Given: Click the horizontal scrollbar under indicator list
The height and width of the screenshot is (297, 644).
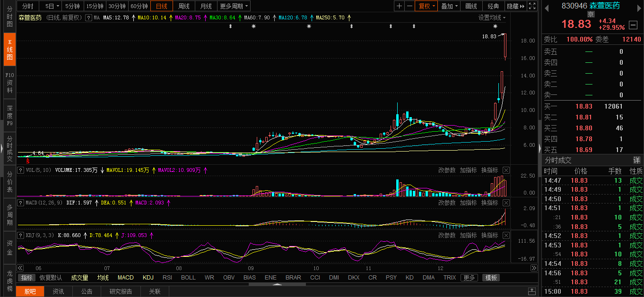Looking at the screenshot, I should [277, 284].
